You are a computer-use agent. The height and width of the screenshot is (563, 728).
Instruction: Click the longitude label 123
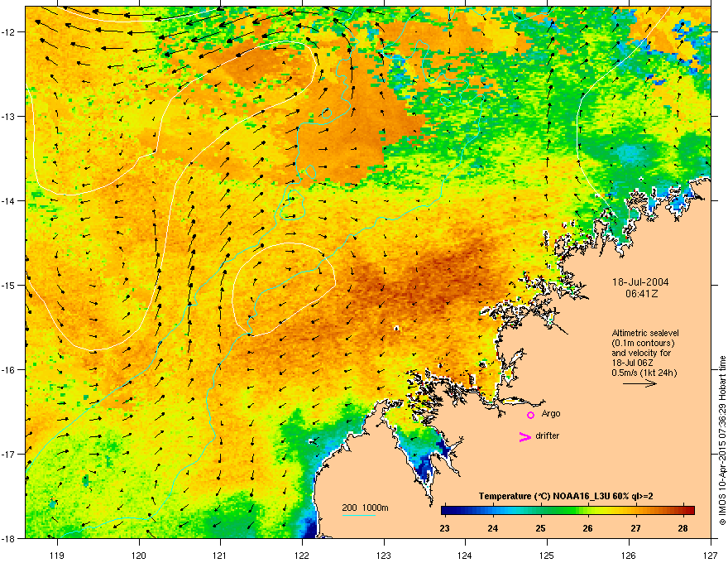[x=384, y=555]
